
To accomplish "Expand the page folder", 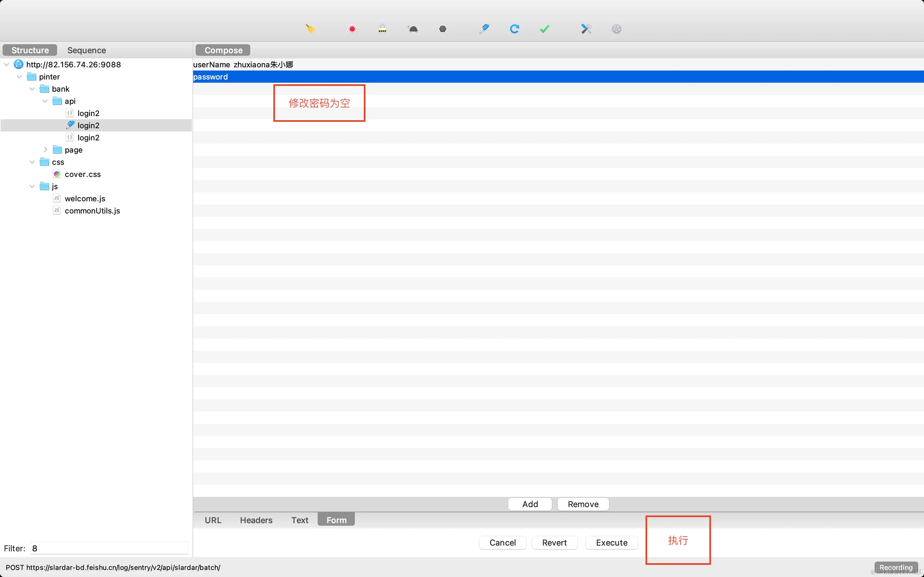I will click(46, 150).
